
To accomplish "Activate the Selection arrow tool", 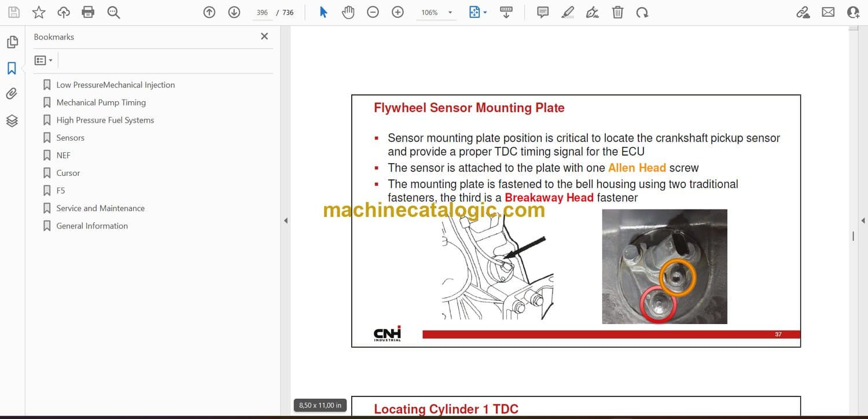I will pos(323,12).
